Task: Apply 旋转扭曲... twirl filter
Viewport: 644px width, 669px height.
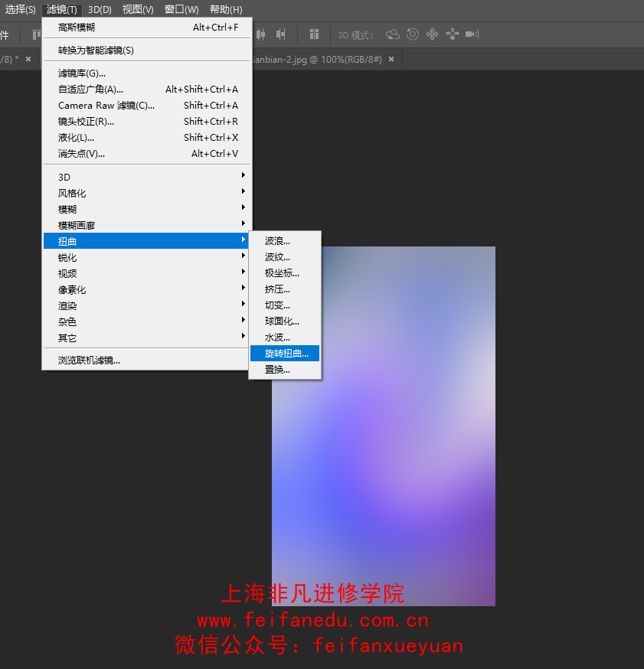Action: (x=285, y=354)
